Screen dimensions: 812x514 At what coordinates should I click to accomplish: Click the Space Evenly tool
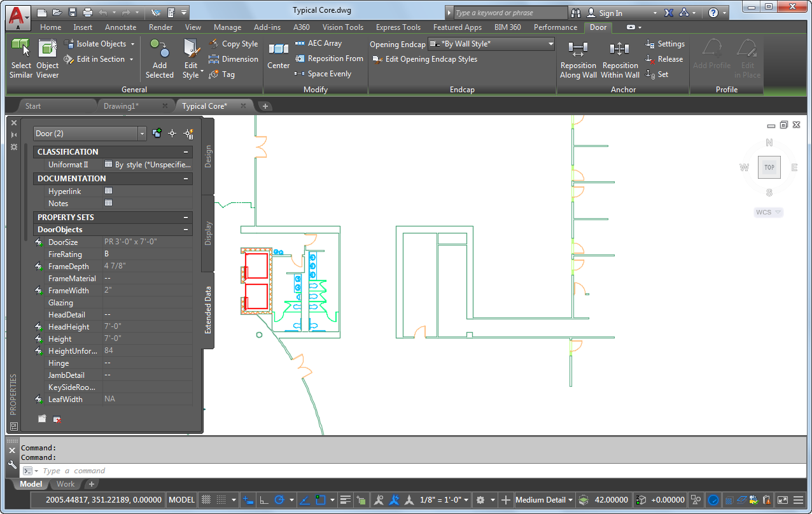(x=328, y=73)
